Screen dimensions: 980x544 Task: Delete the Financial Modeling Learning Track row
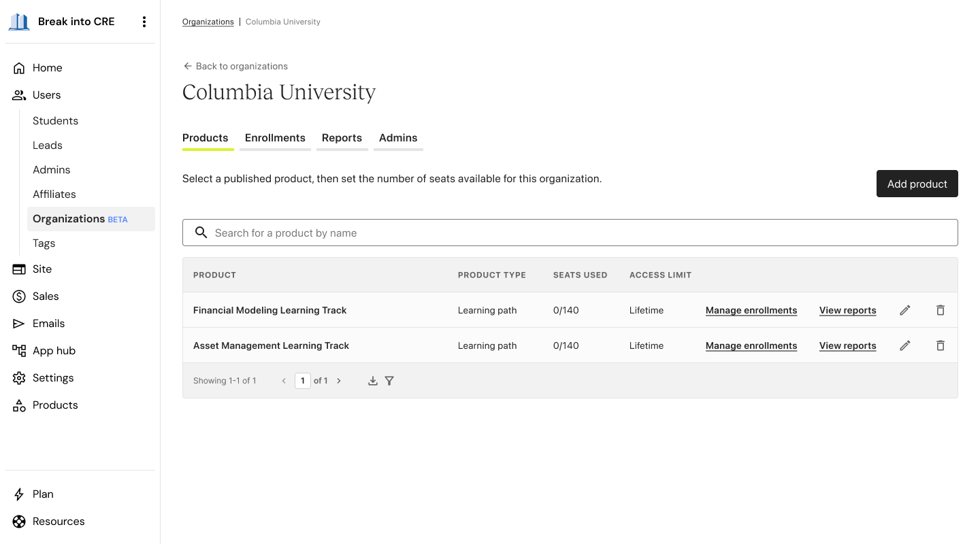coord(941,310)
